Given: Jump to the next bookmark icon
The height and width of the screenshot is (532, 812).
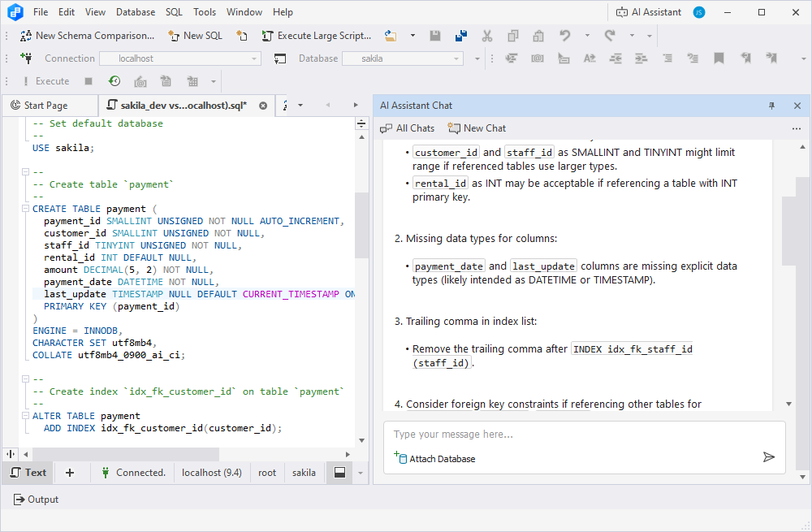Looking at the screenshot, I should click(x=771, y=58).
